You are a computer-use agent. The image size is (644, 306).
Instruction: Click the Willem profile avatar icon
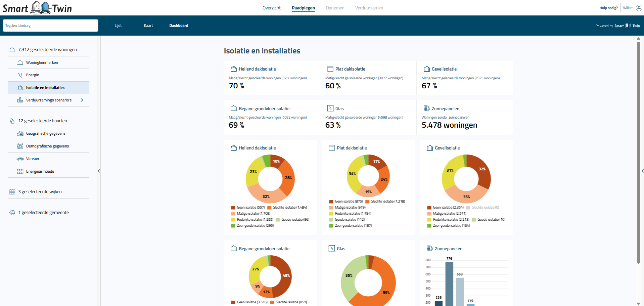tap(638, 8)
